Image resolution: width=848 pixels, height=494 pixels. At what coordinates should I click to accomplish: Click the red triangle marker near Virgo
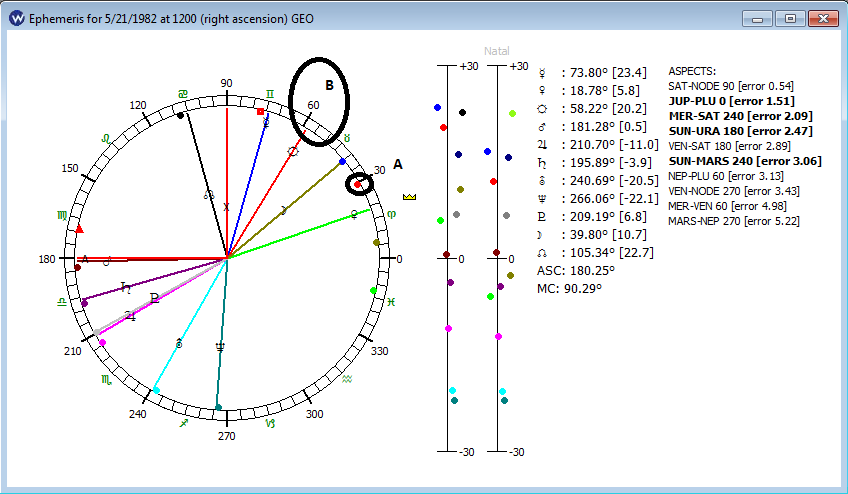(80, 229)
